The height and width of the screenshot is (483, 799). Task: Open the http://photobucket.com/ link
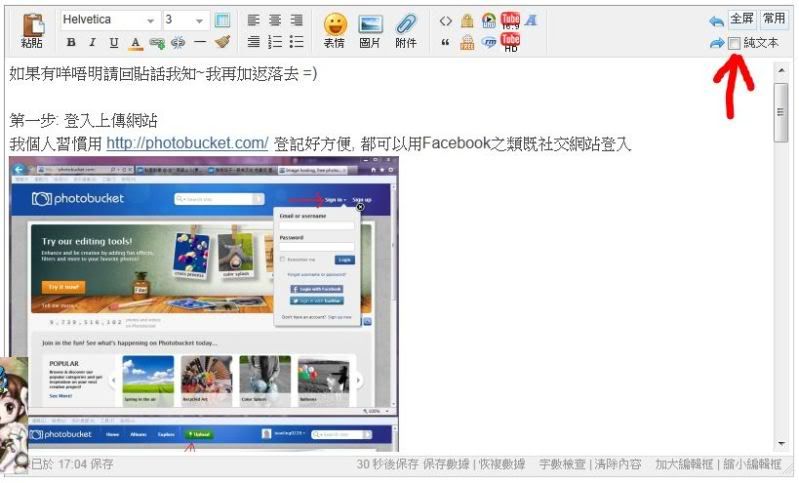click(x=187, y=143)
